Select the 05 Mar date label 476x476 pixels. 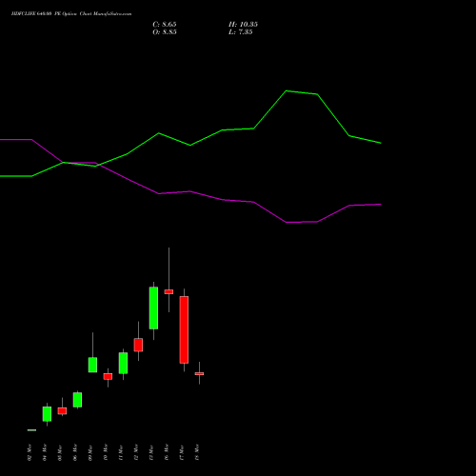pyautogui.click(x=60, y=452)
